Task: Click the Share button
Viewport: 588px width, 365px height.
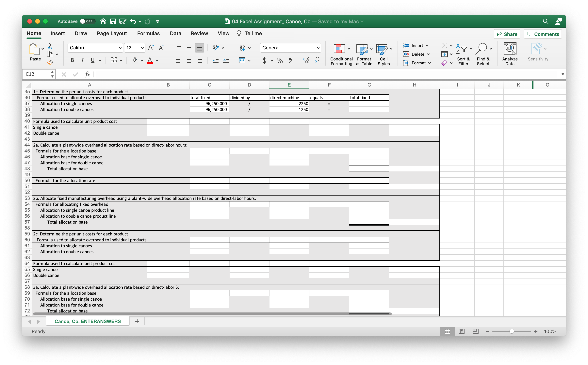Action: (x=507, y=34)
